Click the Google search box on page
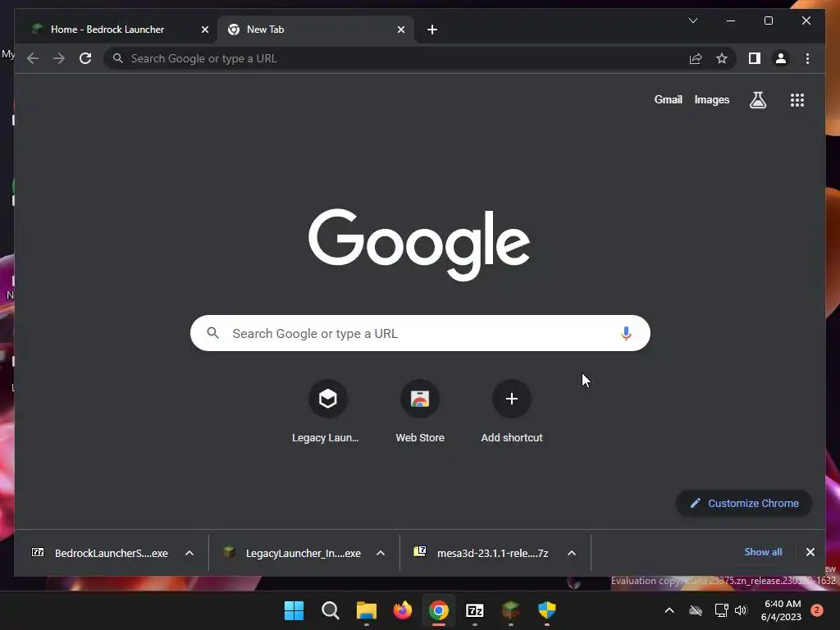The width and height of the screenshot is (840, 630). click(420, 333)
